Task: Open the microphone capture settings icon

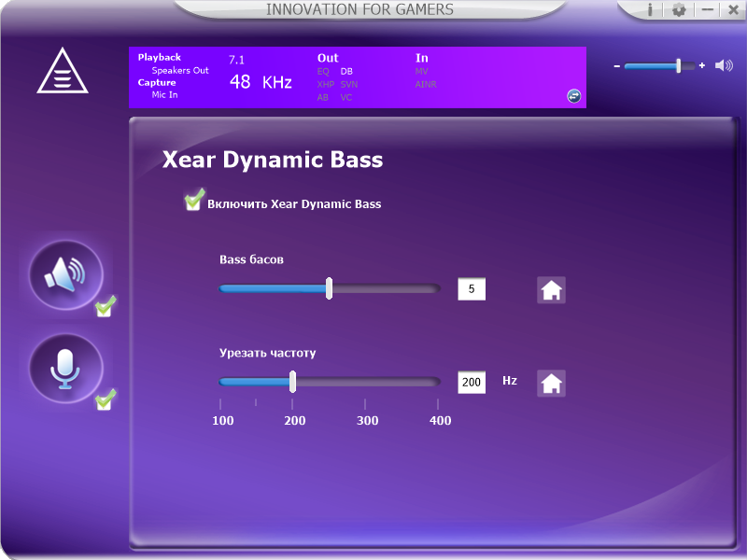Action: click(65, 369)
